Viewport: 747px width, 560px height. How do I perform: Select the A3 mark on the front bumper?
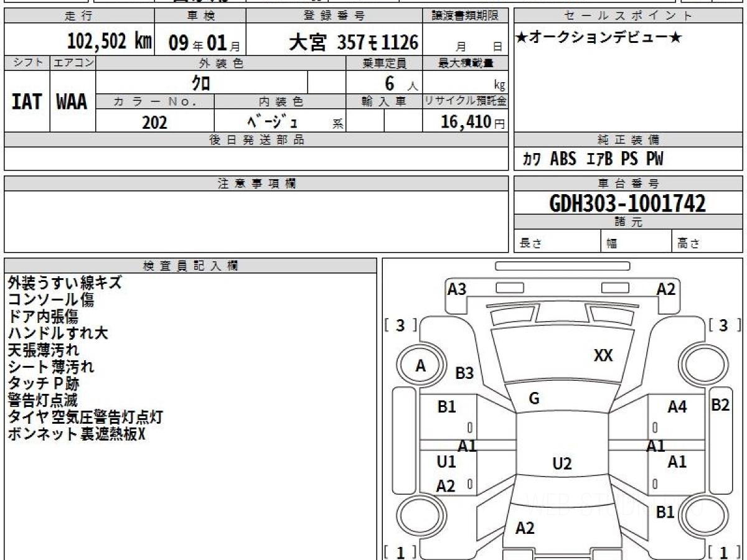click(x=457, y=289)
